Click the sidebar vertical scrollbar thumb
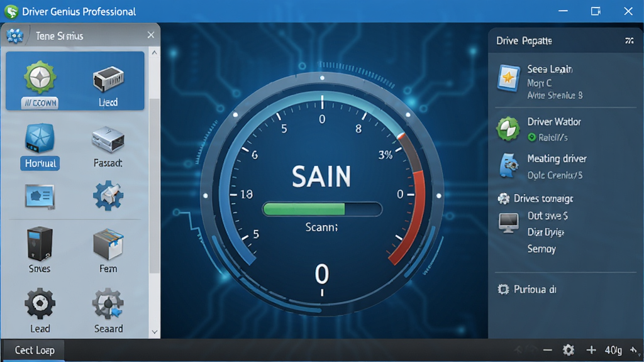 pyautogui.click(x=155, y=185)
